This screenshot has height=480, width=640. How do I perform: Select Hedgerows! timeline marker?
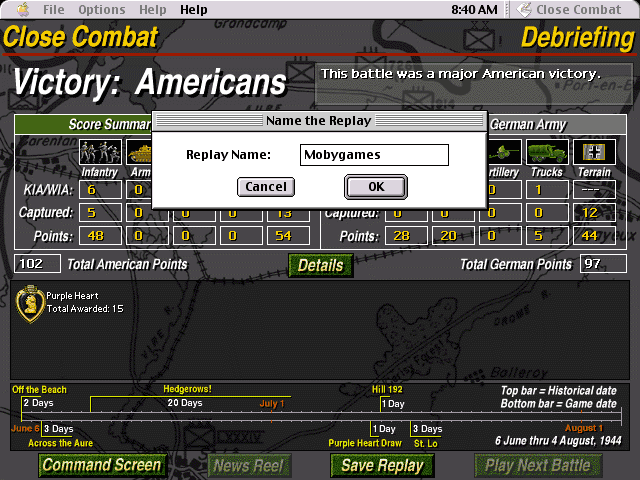[187, 389]
